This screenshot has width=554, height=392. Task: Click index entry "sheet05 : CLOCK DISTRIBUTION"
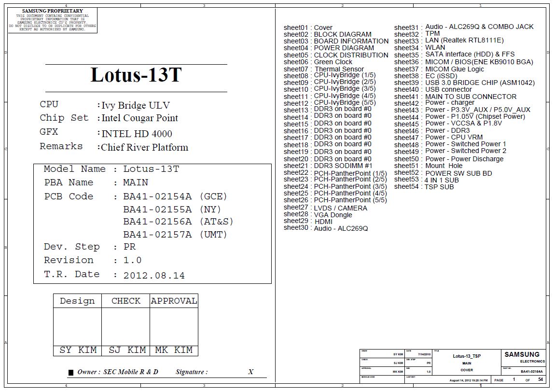(336, 55)
